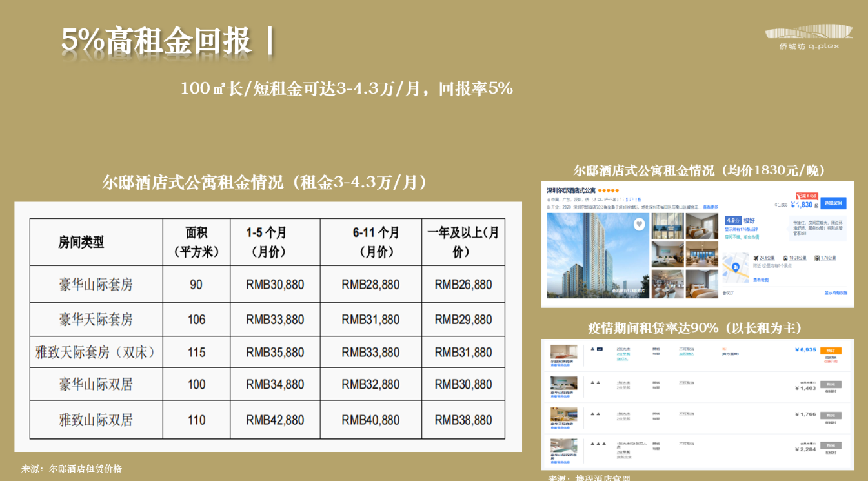Expand hotel description via 查看更多
Viewport: 868px width, 481px height.
click(710, 207)
